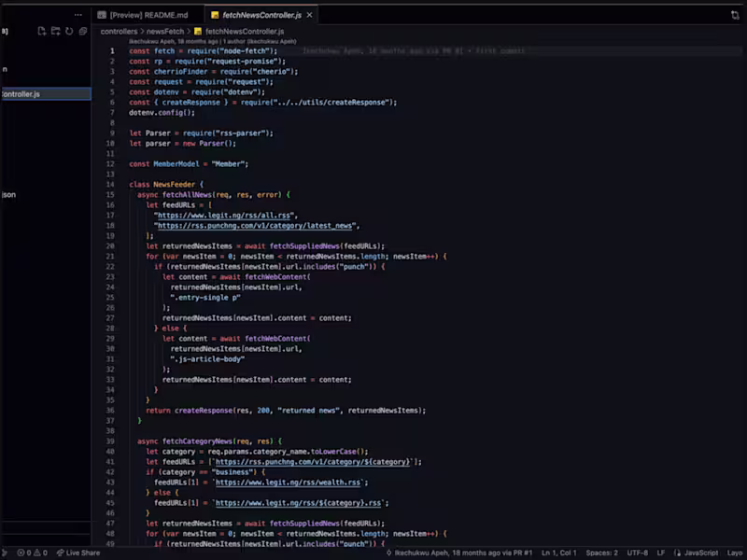747x560 pixels.
Task: Click the New File icon in Explorer
Action: pos(42,32)
